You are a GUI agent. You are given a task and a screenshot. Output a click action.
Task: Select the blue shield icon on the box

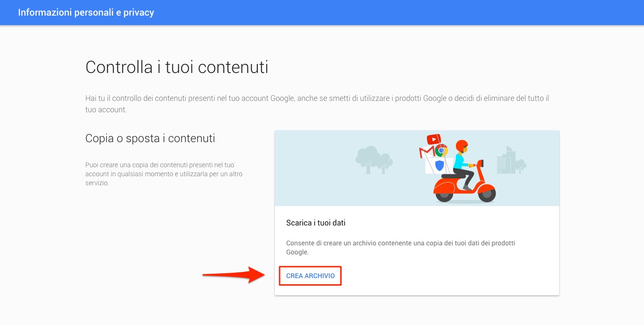[x=440, y=166]
